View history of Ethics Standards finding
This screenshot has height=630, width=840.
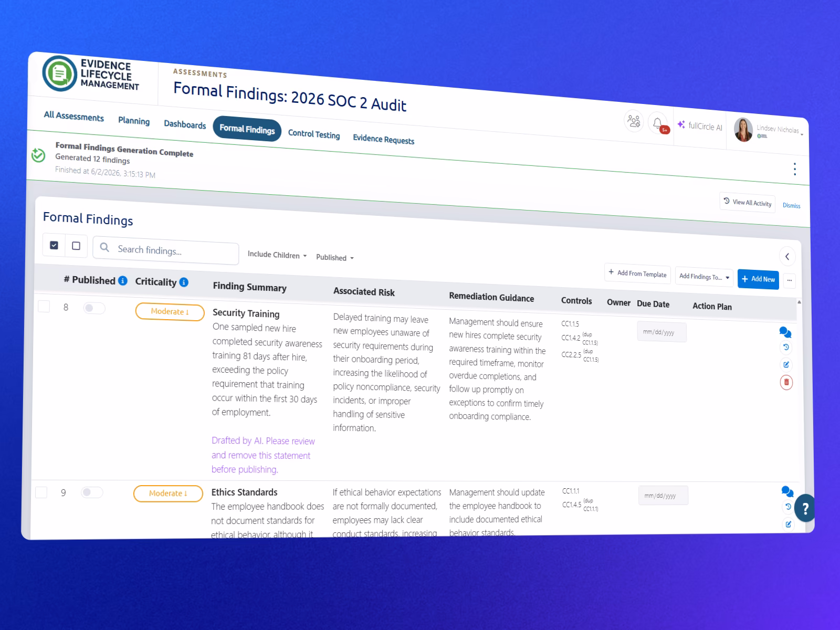788,507
